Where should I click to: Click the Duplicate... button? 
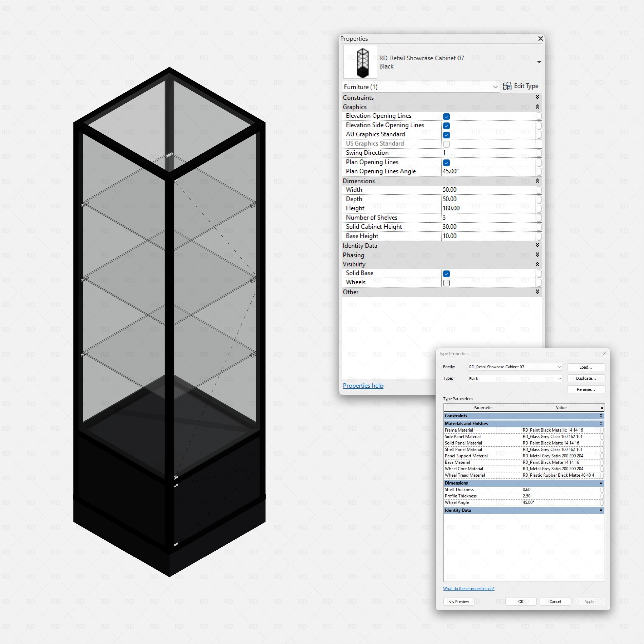(586, 378)
